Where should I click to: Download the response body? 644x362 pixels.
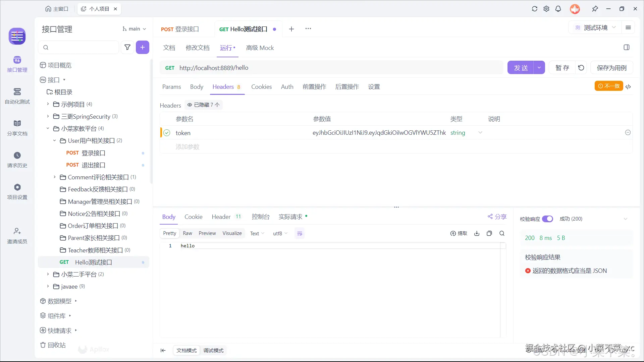pyautogui.click(x=477, y=233)
